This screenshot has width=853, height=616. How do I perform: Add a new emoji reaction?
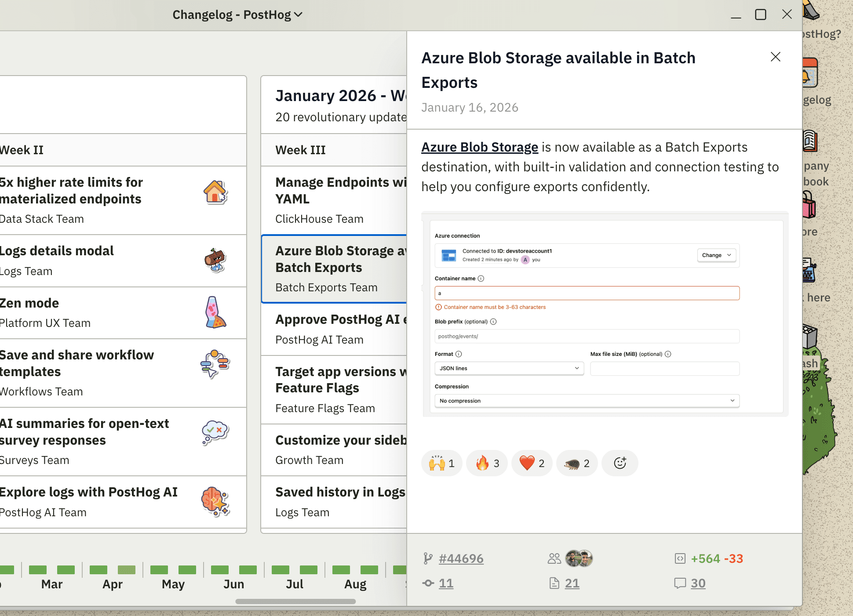tap(620, 463)
